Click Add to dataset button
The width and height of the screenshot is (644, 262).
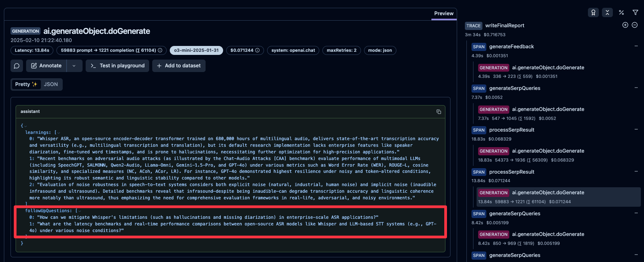179,66
